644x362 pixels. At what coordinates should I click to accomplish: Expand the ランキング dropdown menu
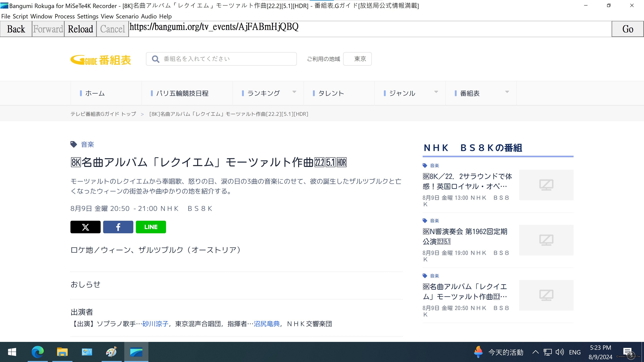pos(294,92)
